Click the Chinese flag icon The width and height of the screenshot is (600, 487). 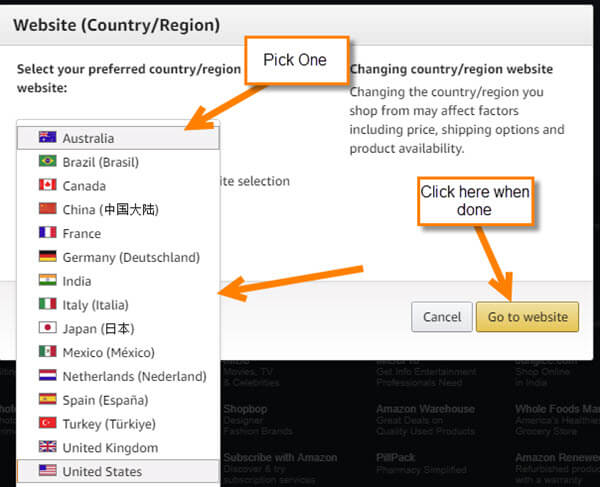point(47,208)
